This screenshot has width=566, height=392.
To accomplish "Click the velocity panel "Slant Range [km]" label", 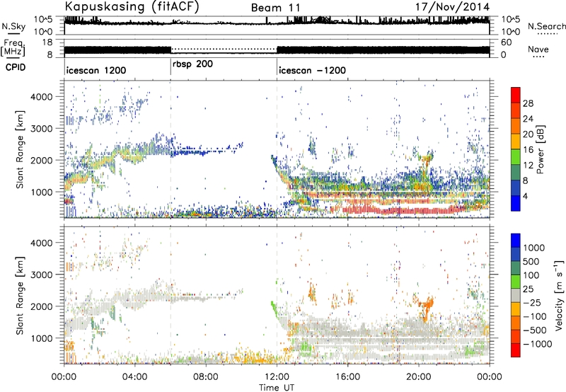I will pyautogui.click(x=20, y=295).
